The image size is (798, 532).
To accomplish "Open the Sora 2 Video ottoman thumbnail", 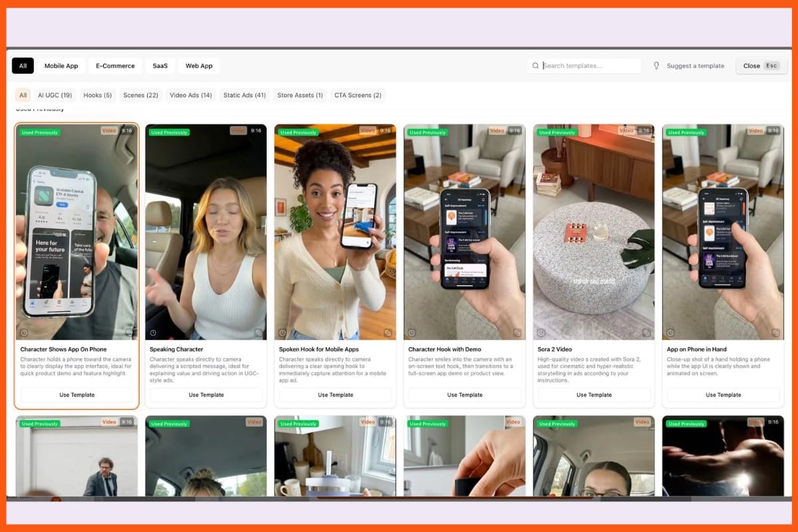I will [594, 231].
